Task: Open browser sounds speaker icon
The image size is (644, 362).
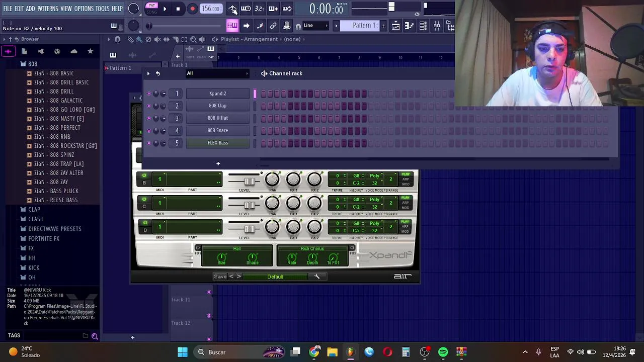Action: coord(41,51)
